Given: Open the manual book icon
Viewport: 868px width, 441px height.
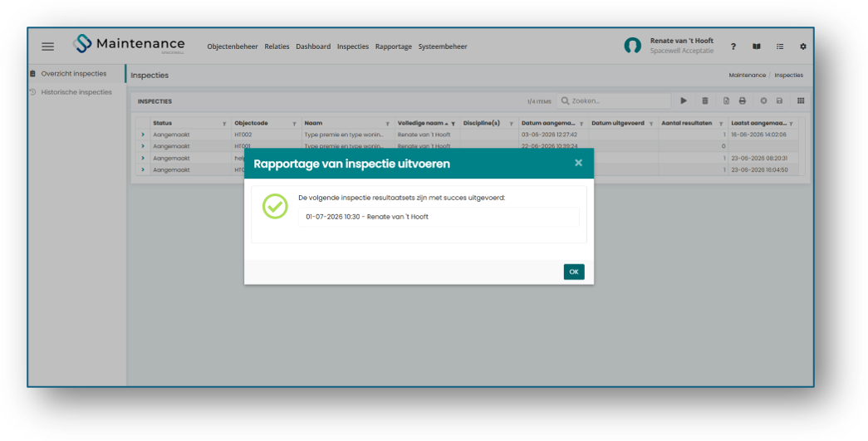Looking at the screenshot, I should pos(756,47).
